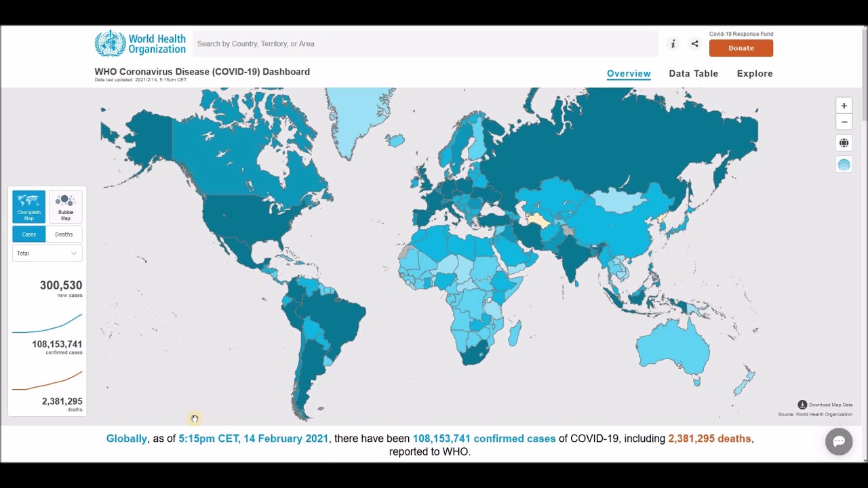Open the Data Table tab
The width and height of the screenshot is (868, 488).
click(x=693, y=73)
